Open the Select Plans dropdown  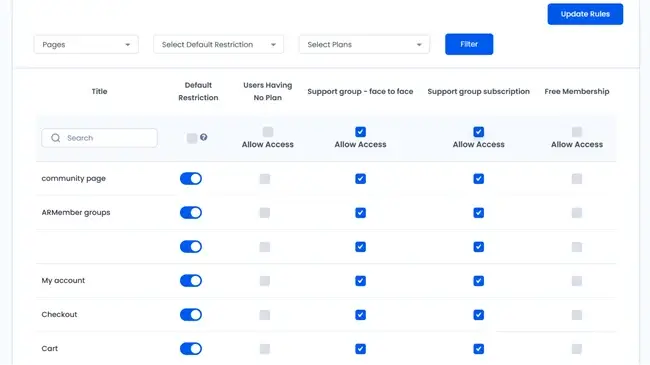(364, 44)
